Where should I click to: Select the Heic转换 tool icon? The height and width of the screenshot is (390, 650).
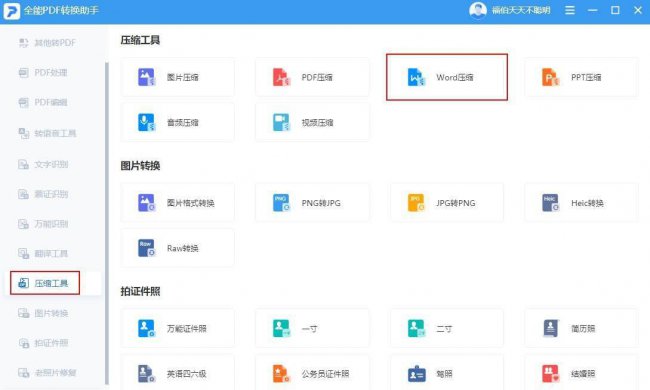click(x=551, y=203)
